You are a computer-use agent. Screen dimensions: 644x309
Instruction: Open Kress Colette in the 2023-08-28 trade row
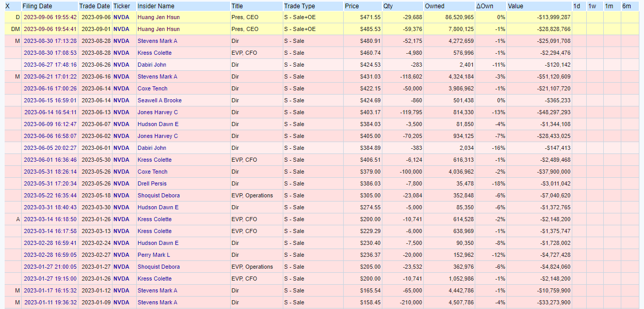[154, 53]
